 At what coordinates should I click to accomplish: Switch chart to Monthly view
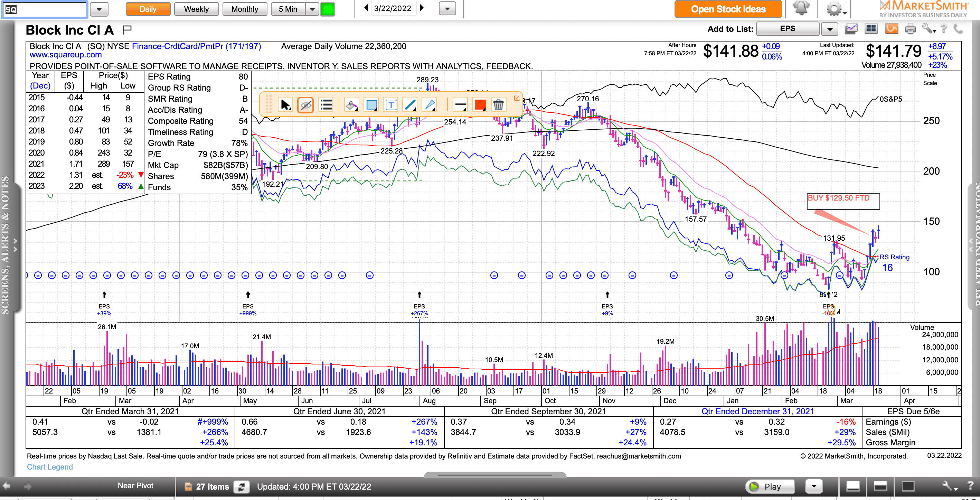245,9
